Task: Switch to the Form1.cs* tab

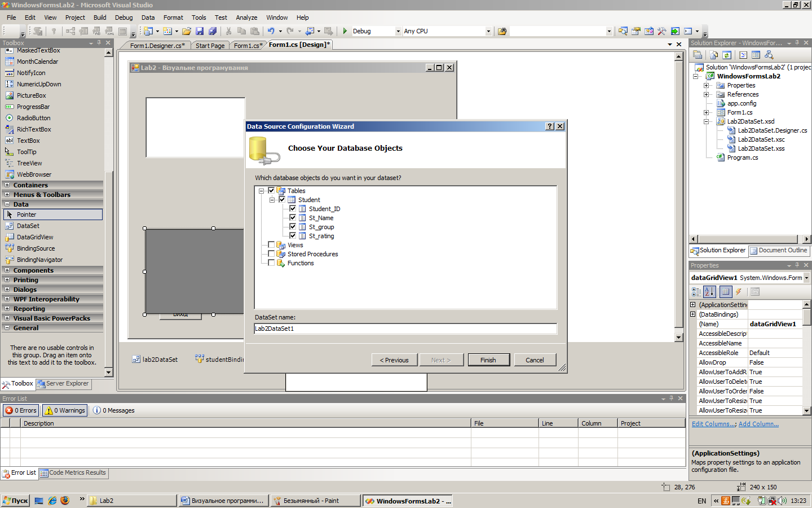Action: (x=248, y=46)
